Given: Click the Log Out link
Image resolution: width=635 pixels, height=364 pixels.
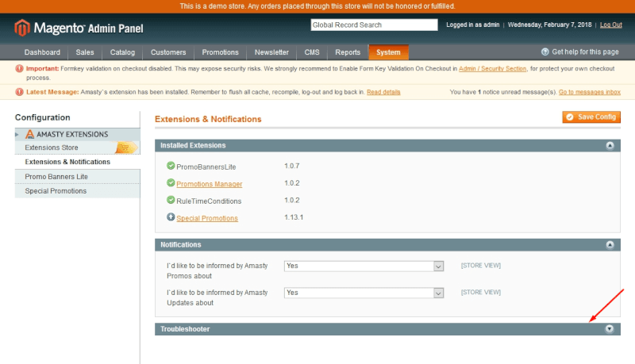Looking at the screenshot, I should pyautogui.click(x=610, y=25).
